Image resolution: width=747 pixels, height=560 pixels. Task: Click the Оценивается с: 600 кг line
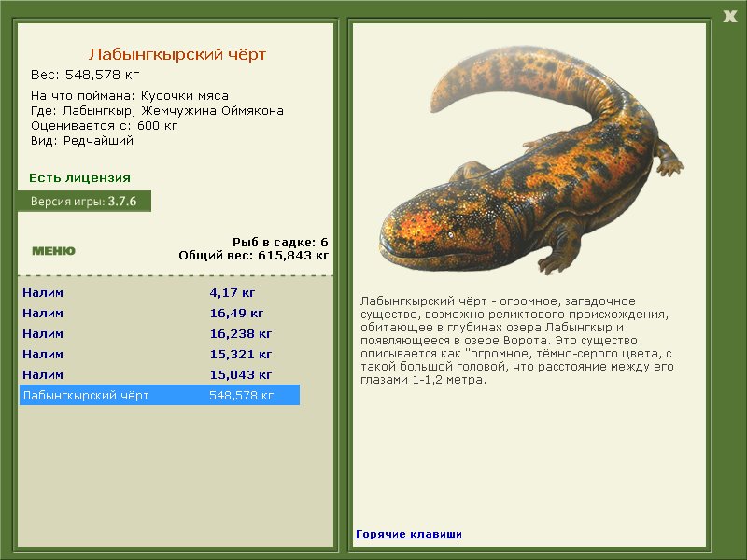click(x=104, y=126)
